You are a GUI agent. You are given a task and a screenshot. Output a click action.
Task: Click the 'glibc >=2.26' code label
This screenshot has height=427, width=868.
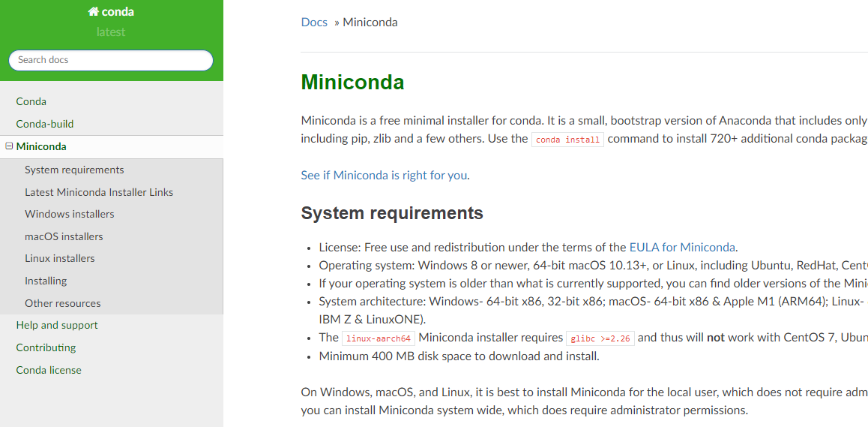pos(600,339)
